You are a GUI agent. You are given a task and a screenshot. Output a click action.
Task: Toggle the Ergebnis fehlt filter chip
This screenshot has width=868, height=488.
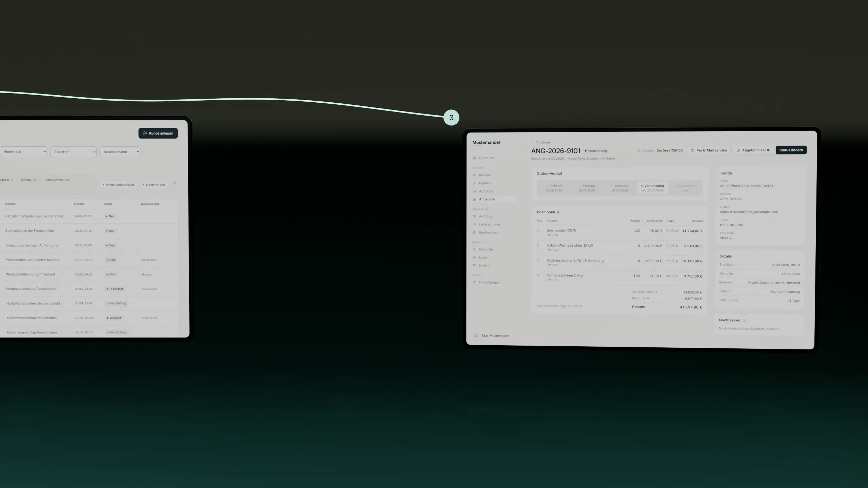click(154, 185)
